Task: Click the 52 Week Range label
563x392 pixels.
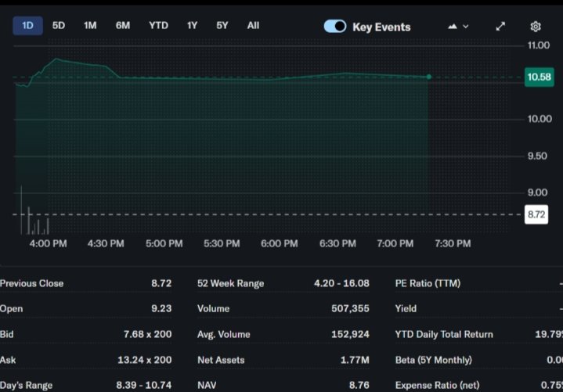Action: click(x=230, y=283)
